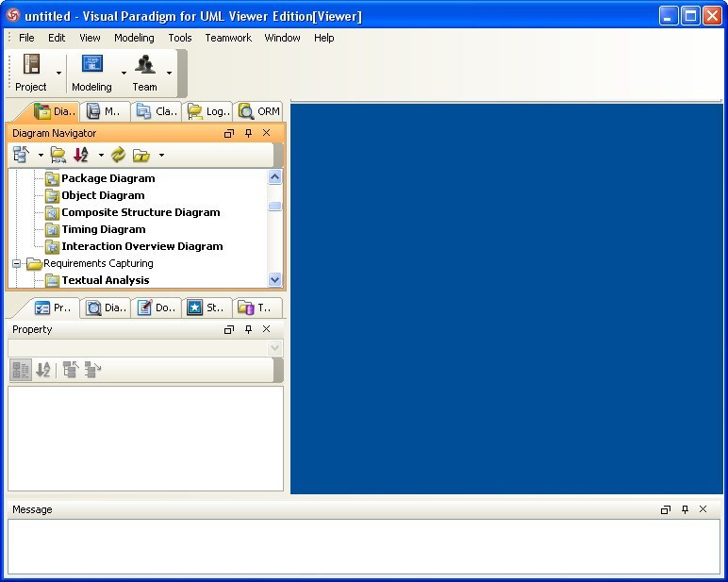Select Interaction Overview Diagram tree node

[x=142, y=246]
